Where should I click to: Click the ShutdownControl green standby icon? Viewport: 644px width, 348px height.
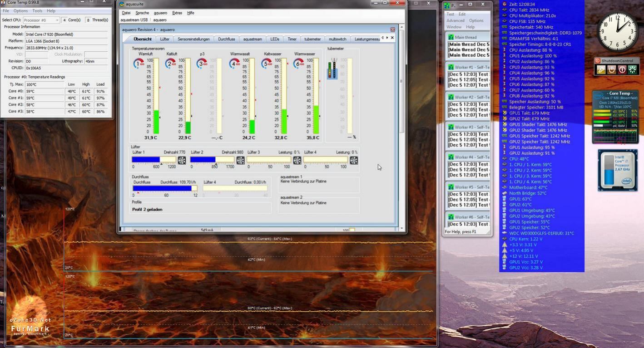click(x=632, y=70)
